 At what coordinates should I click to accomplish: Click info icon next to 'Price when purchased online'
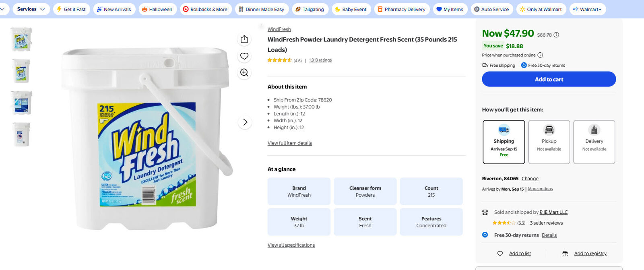pos(540,55)
